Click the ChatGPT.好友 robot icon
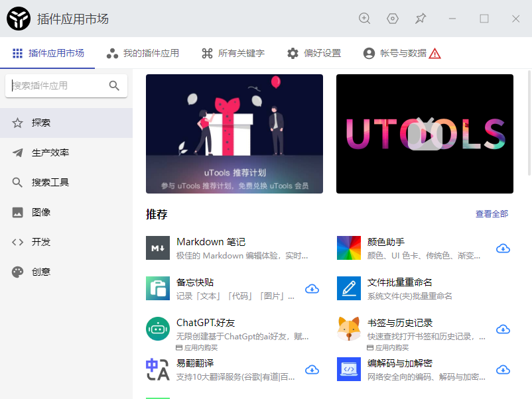532x399 pixels. coord(158,329)
